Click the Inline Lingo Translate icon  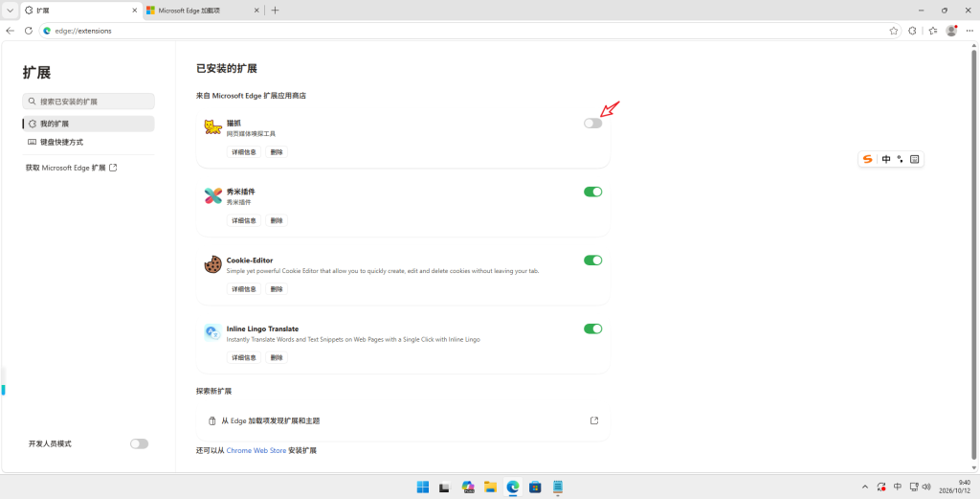212,332
